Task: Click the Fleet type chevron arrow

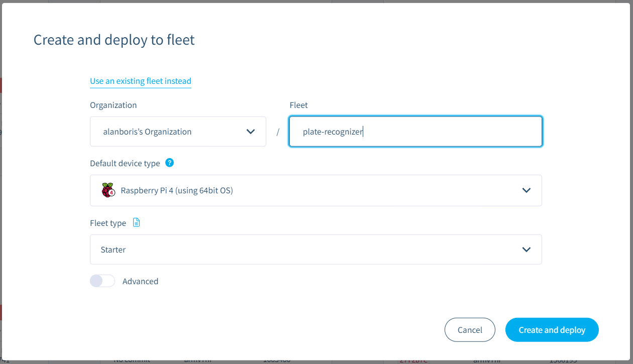Action: pos(526,249)
